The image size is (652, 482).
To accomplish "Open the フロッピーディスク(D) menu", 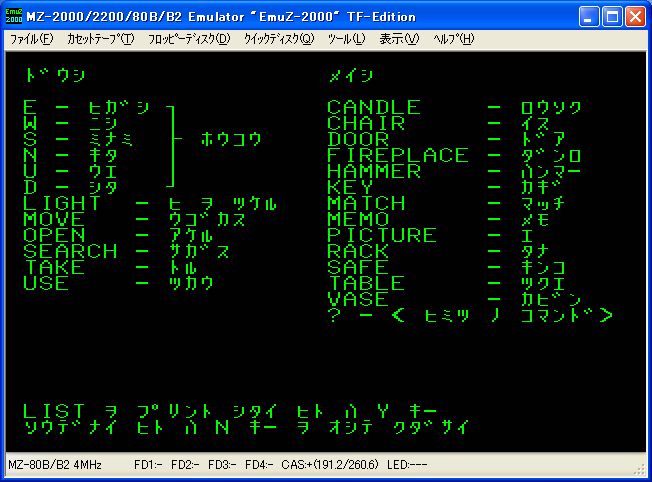I will tap(189, 39).
